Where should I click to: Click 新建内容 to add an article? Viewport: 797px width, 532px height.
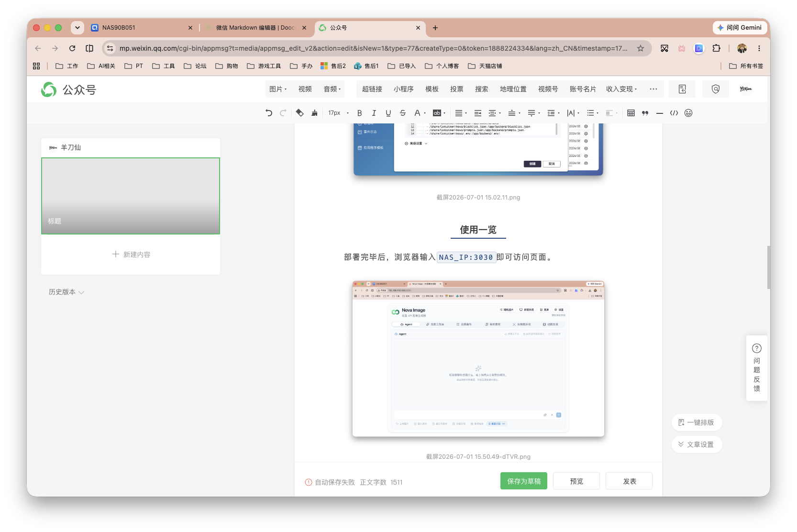click(x=131, y=255)
